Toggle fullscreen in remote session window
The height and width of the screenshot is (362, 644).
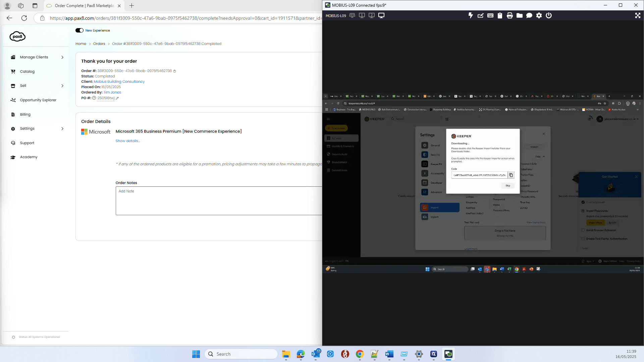coord(637,15)
